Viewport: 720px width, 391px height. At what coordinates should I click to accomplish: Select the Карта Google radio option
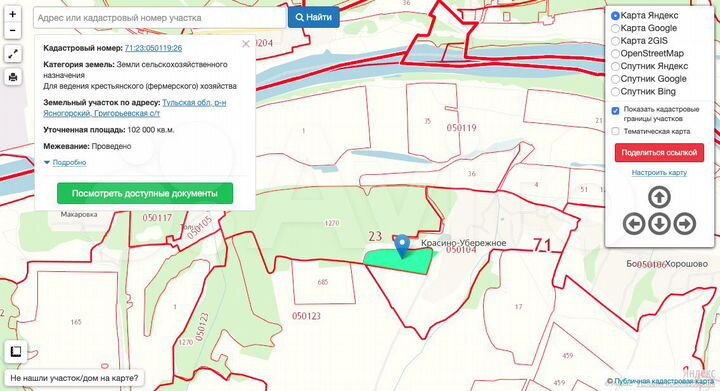coord(615,28)
